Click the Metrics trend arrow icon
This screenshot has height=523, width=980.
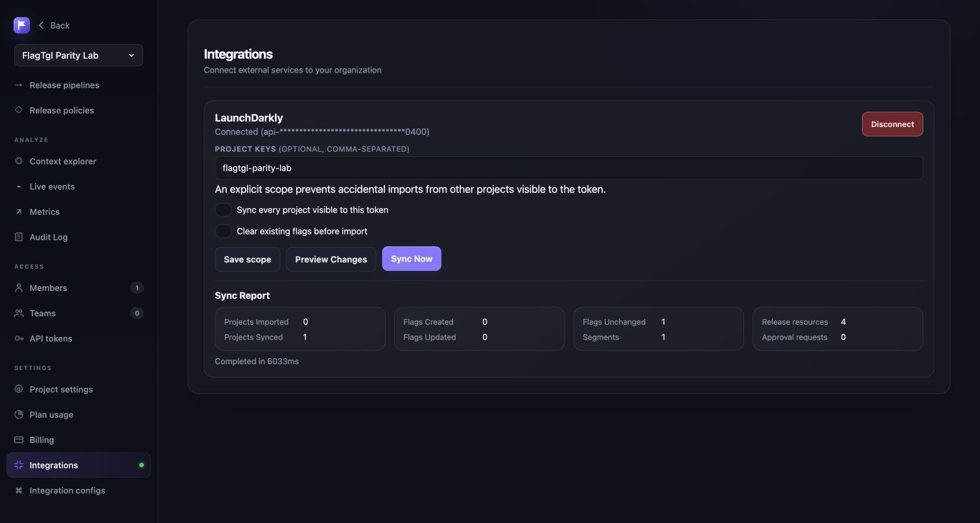[x=19, y=212]
